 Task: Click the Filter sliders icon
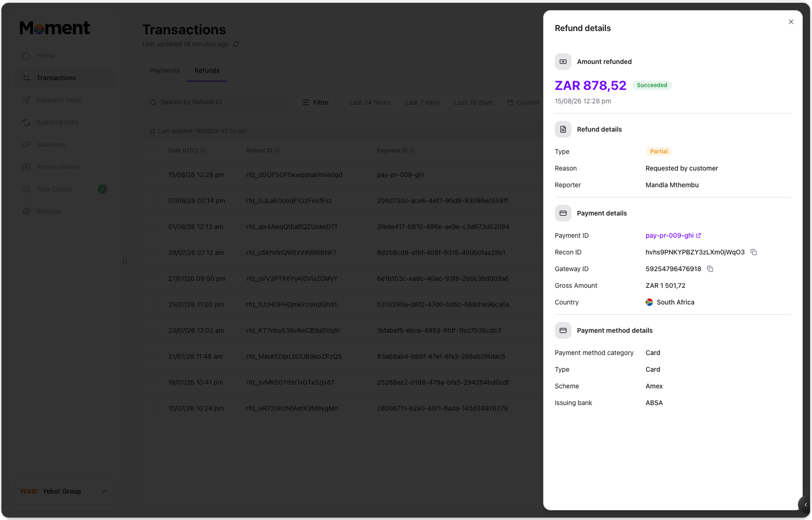click(306, 102)
